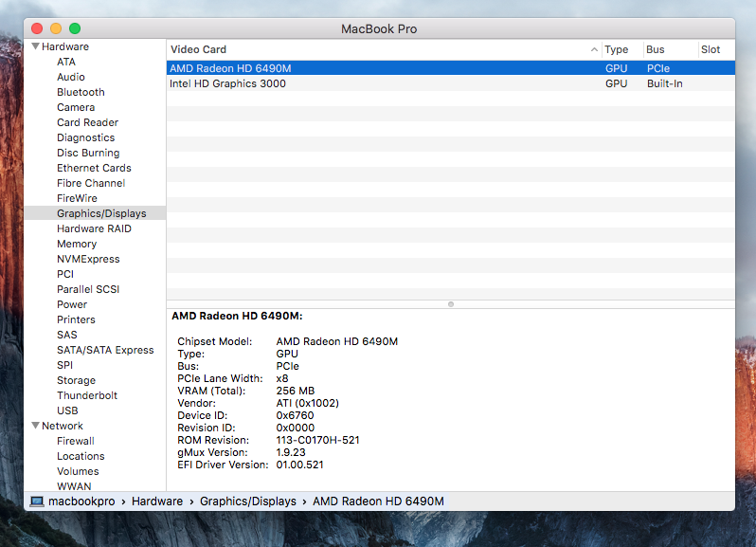The width and height of the screenshot is (756, 547).
Task: Click the PCIe Lane Width value x8
Action: pos(282,378)
